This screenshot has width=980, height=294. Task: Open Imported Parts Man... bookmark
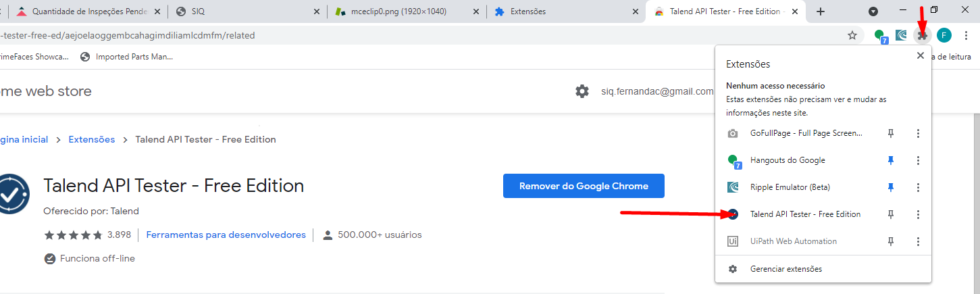(x=126, y=57)
